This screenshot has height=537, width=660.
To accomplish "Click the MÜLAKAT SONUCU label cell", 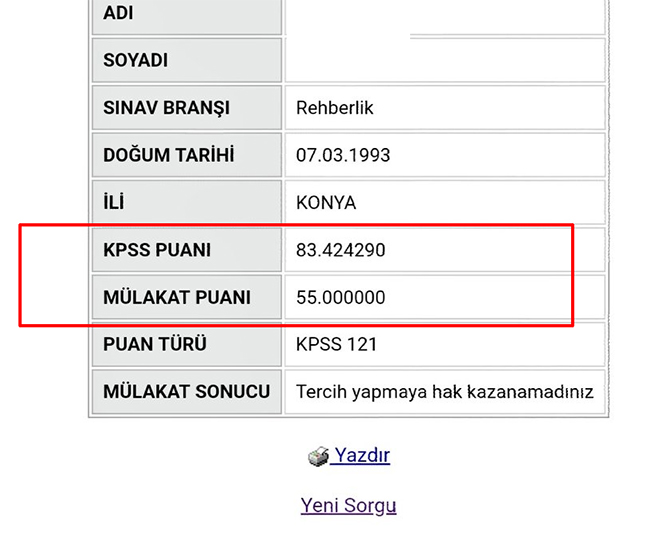I will [186, 392].
